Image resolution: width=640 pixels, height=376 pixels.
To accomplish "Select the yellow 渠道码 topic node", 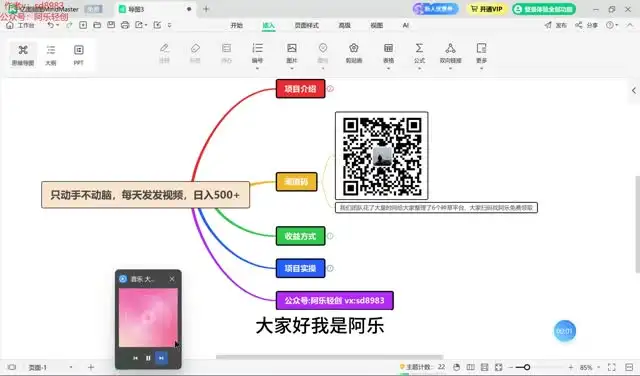I will [x=296, y=182].
